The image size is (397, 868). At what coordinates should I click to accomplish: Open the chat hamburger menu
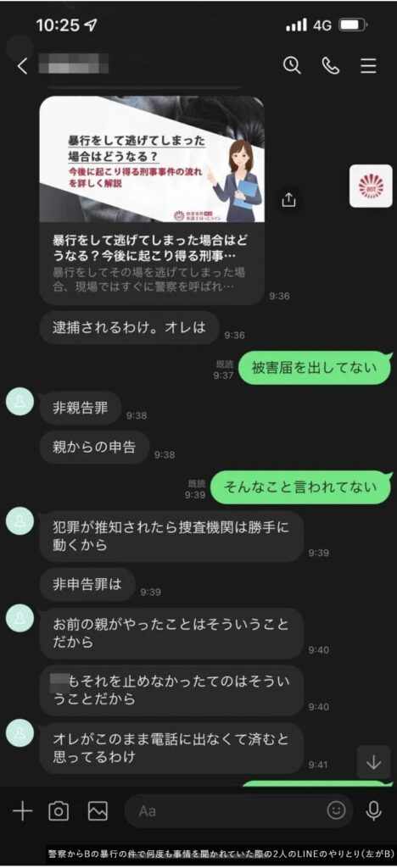[x=368, y=65]
